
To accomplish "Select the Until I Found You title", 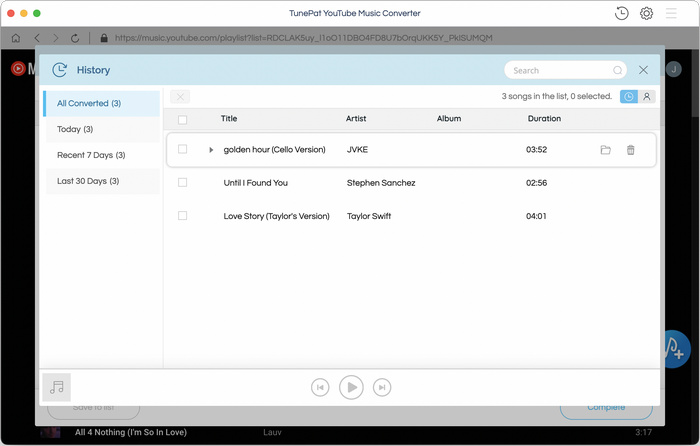I will point(255,183).
